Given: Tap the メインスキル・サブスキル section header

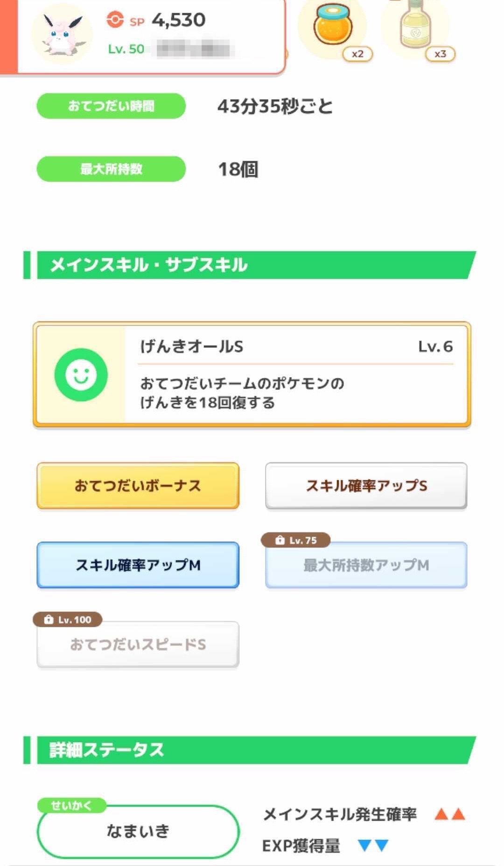Looking at the screenshot, I should [252, 265].
